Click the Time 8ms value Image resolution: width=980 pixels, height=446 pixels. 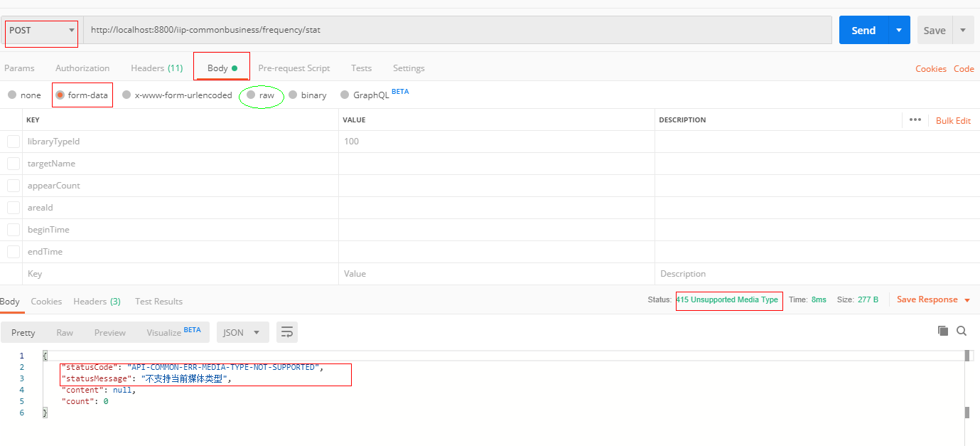point(819,299)
